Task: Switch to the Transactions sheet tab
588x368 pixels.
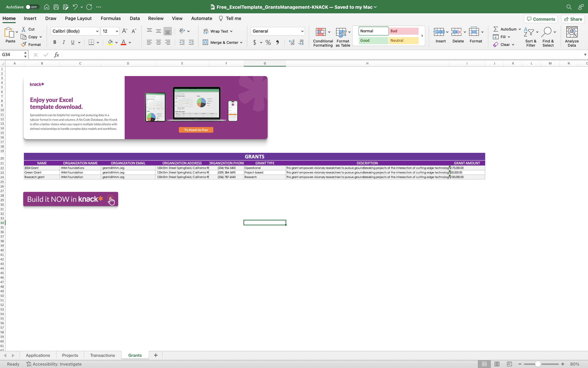Action: pyautogui.click(x=102, y=355)
